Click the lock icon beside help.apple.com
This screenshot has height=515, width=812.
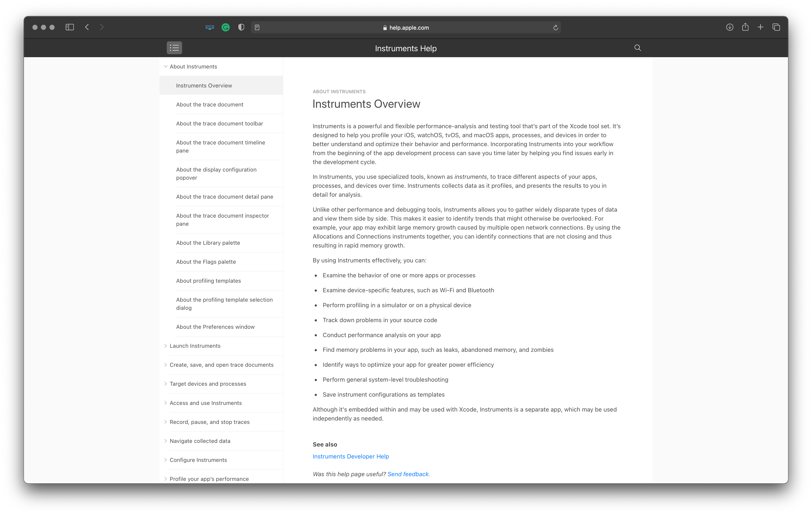point(385,28)
